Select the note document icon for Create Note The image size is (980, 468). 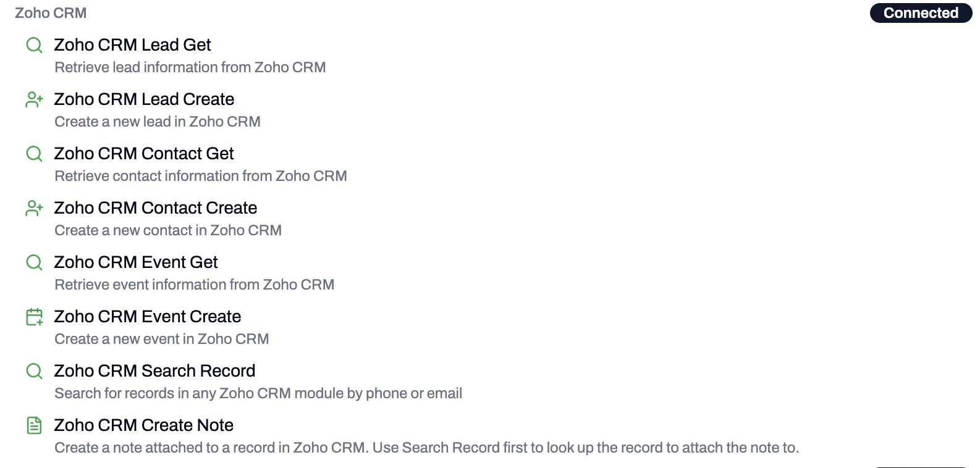point(34,425)
